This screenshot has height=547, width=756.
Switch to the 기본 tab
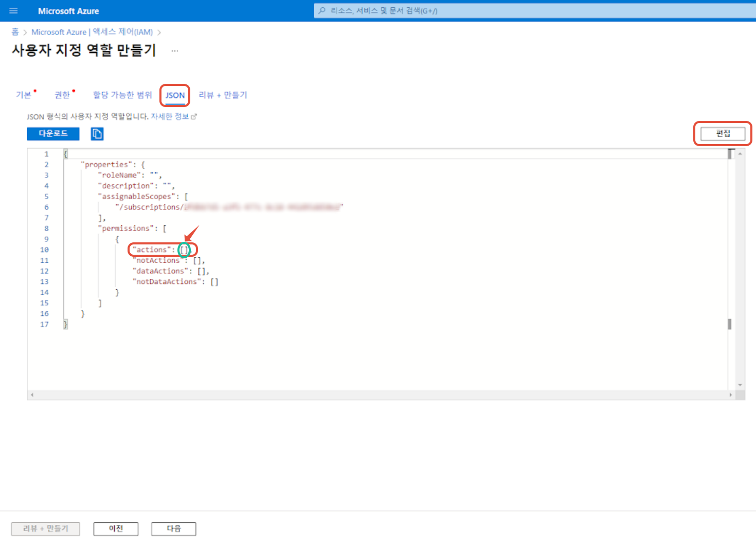24,95
